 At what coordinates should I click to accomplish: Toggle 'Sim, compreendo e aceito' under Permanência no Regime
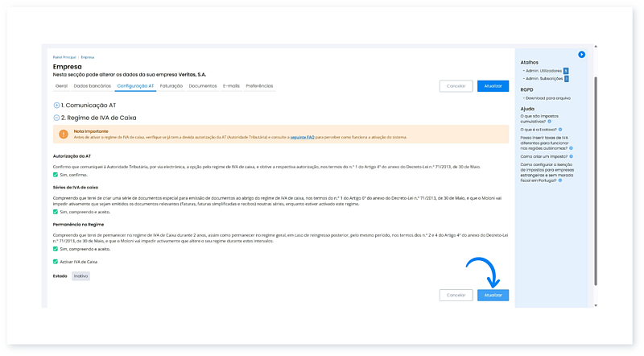(56, 249)
